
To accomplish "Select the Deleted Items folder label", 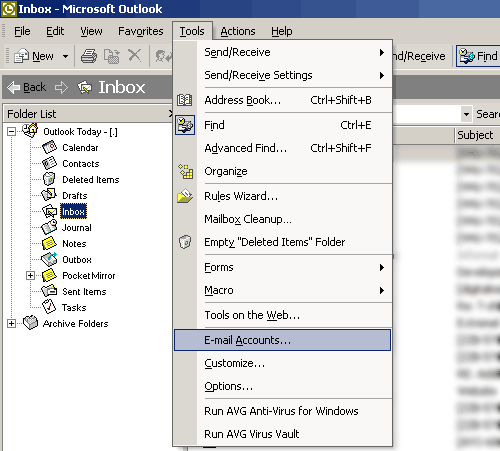I will (x=91, y=180).
